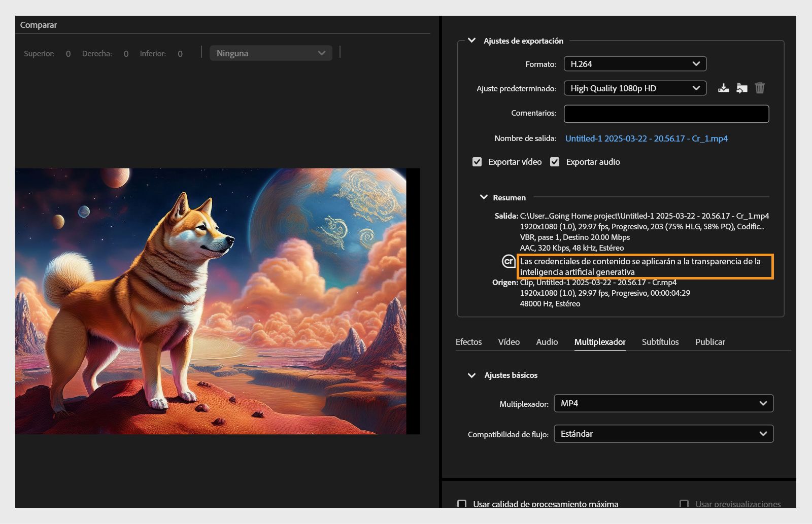Open the Subtítulos tab
The width and height of the screenshot is (812, 524).
[660, 342]
